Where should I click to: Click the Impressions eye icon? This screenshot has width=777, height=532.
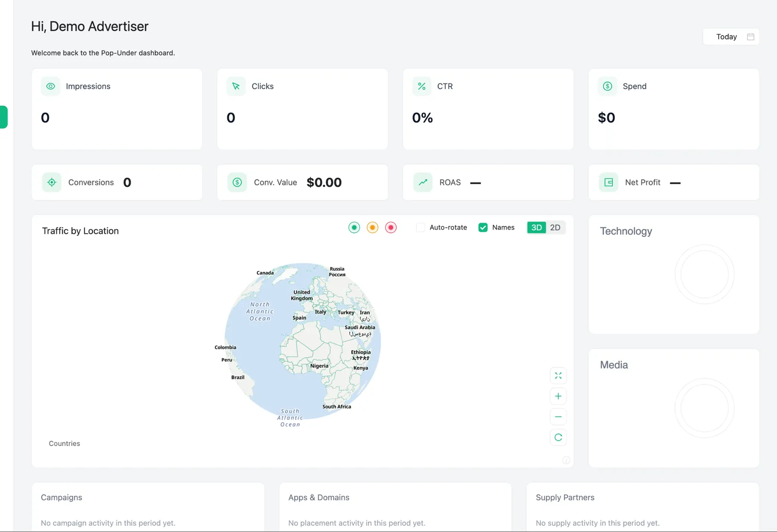pos(51,86)
